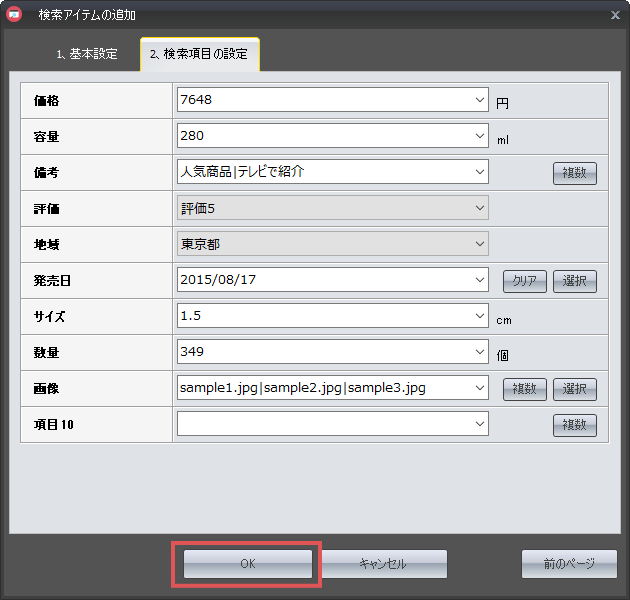Click 選択 button in 画像 row
The width and height of the screenshot is (630, 600).
point(574,389)
